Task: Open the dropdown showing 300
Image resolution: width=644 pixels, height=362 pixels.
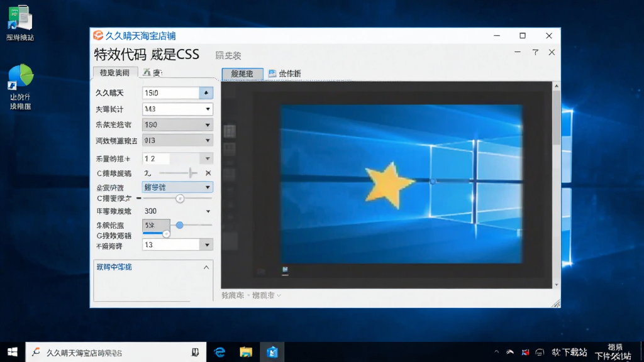Action: 177,211
